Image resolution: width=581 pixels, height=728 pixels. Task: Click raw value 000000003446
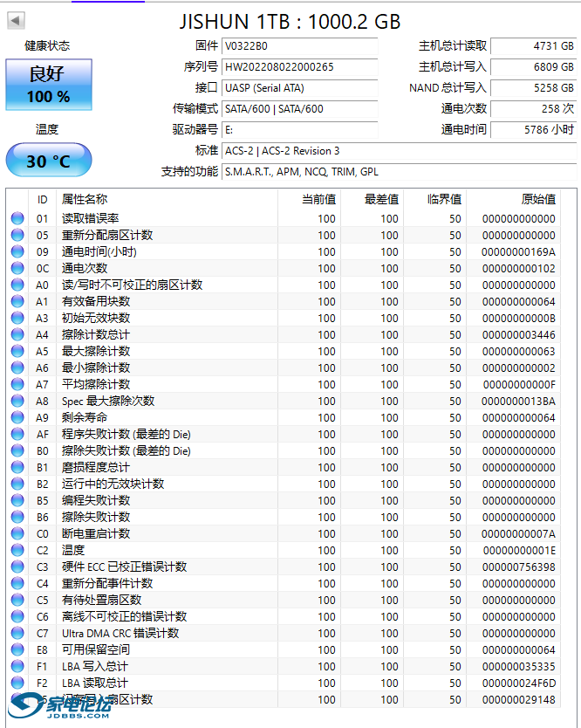pyautogui.click(x=518, y=334)
